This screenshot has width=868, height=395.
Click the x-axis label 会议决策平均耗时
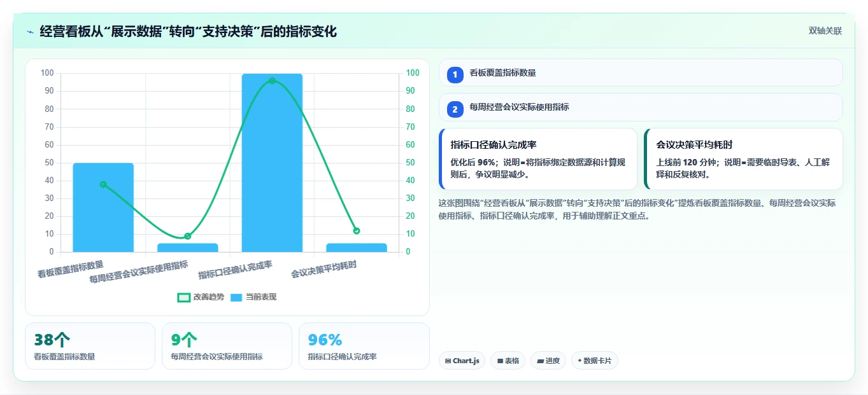(x=324, y=269)
